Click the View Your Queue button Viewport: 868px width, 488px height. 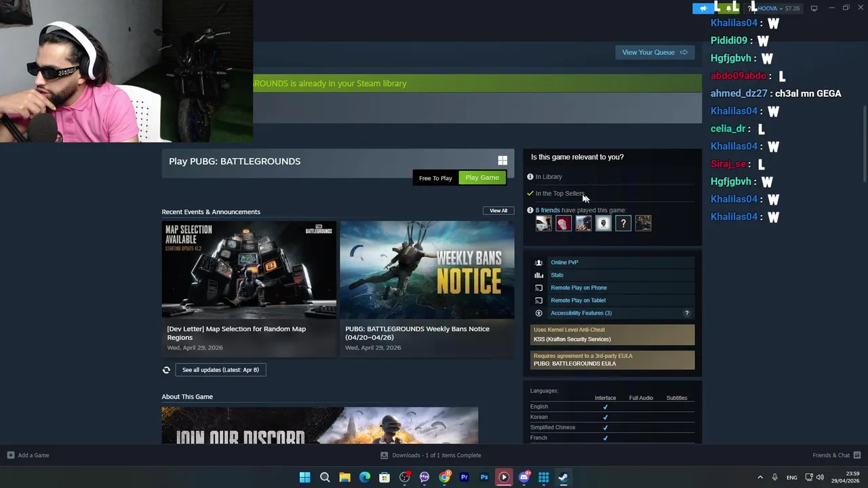[x=654, y=52]
